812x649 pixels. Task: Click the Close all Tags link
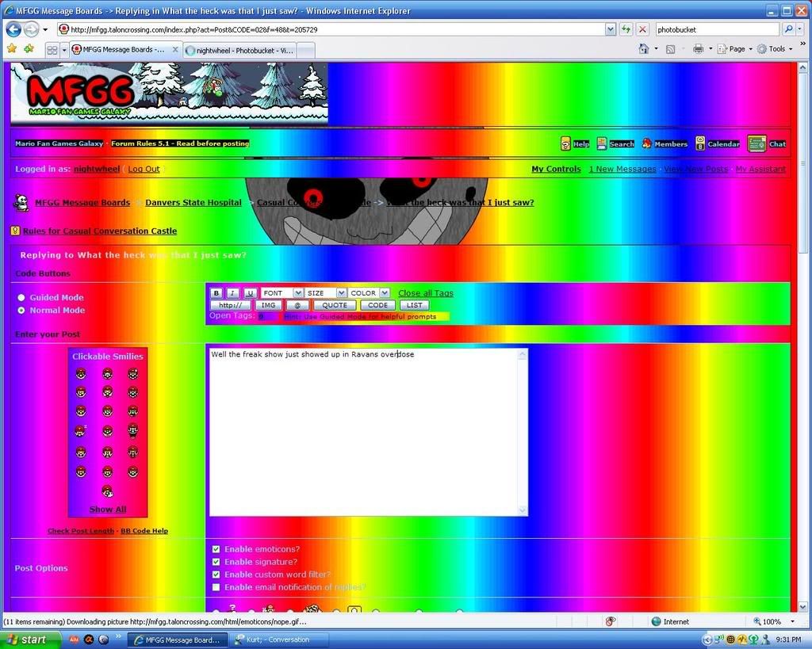click(x=426, y=292)
